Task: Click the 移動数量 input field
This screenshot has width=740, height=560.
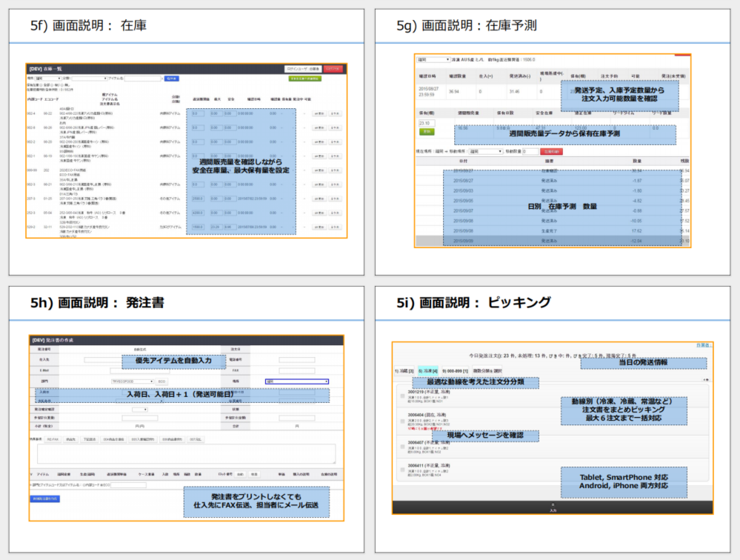Action: pos(530,151)
